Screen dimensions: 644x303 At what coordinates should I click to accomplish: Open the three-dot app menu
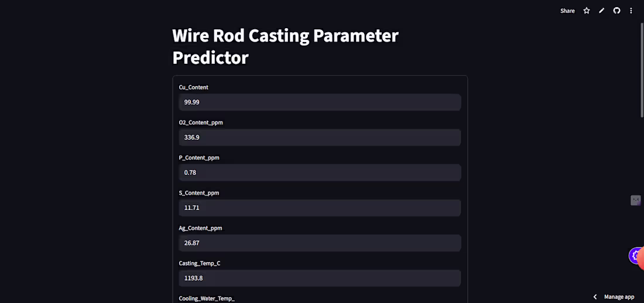pos(631,11)
